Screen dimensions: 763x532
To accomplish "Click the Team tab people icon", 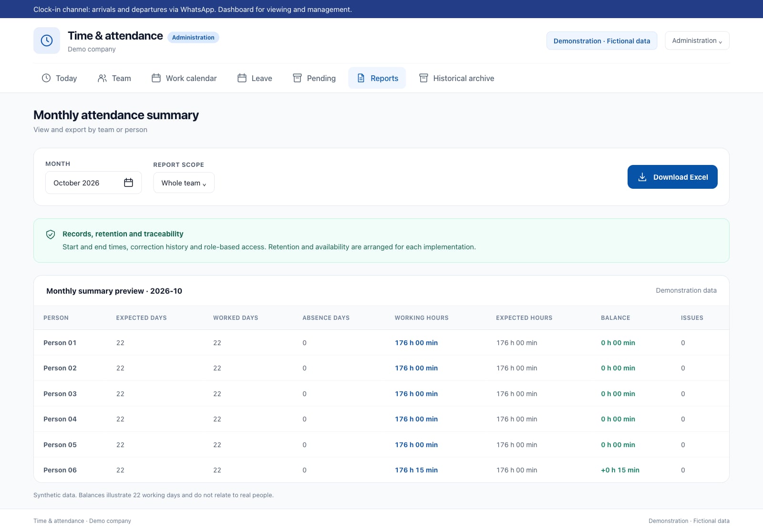I will (102, 78).
